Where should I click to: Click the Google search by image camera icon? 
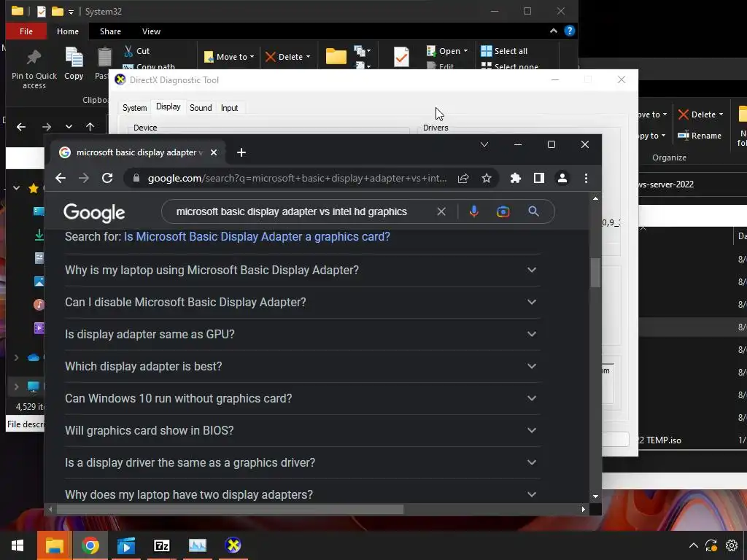(503, 211)
